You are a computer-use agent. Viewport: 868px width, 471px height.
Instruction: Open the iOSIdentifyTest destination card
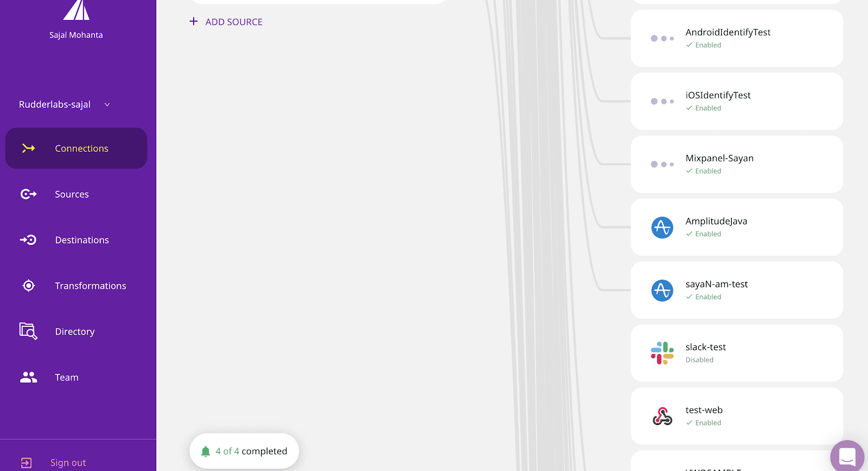click(736, 101)
